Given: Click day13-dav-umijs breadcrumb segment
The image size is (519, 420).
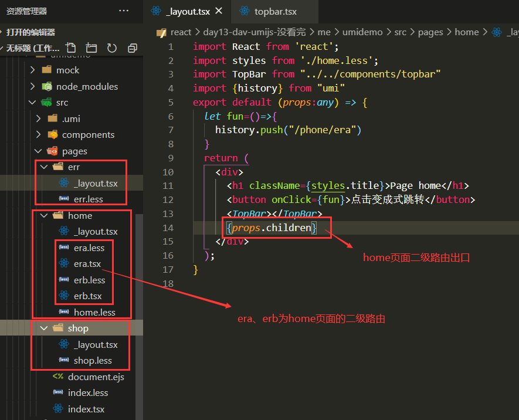Looking at the screenshot, I should pos(254,32).
